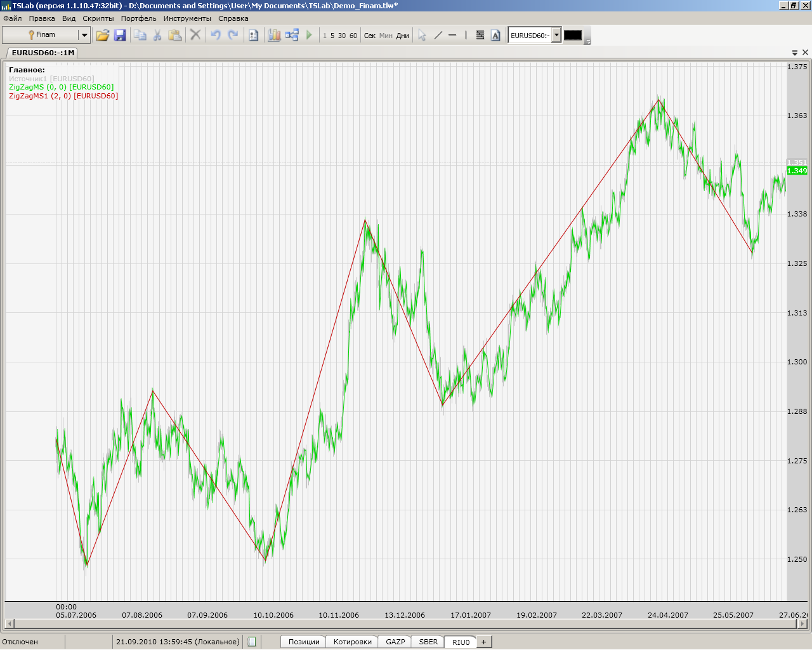The width and height of the screenshot is (812, 650).
Task: Click the delete X icon in toolbar
Action: pyautogui.click(x=195, y=36)
